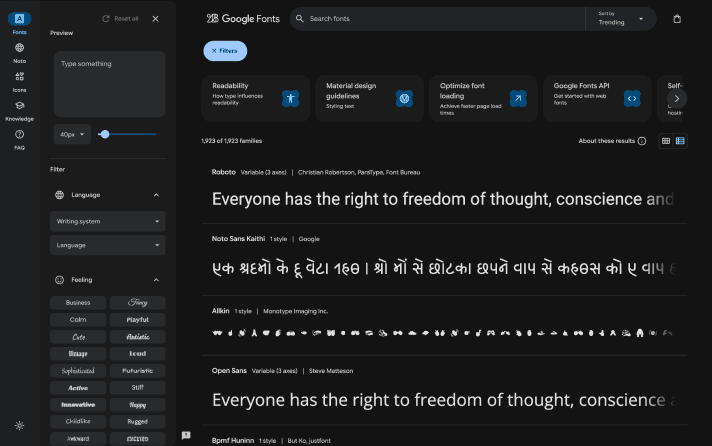Open the Fonts section in sidebar
The width and height of the screenshot is (712, 446).
coord(20,24)
